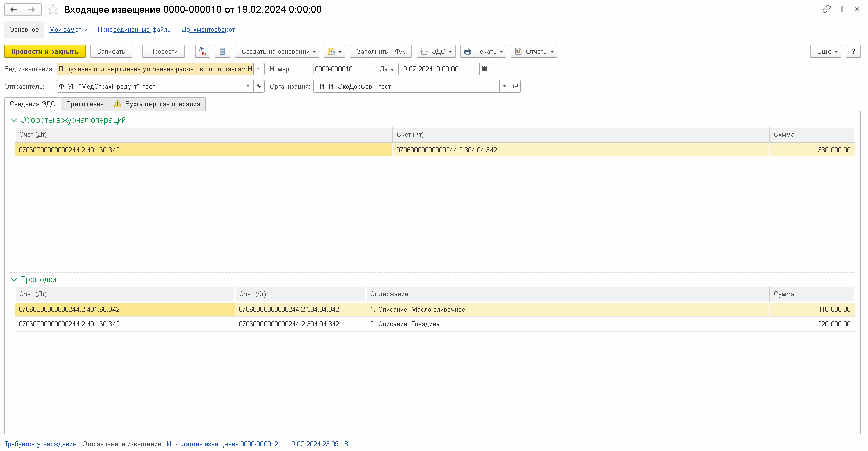Switch to the Бухгалтерская операция tab
The width and height of the screenshot is (868, 451).
(158, 104)
